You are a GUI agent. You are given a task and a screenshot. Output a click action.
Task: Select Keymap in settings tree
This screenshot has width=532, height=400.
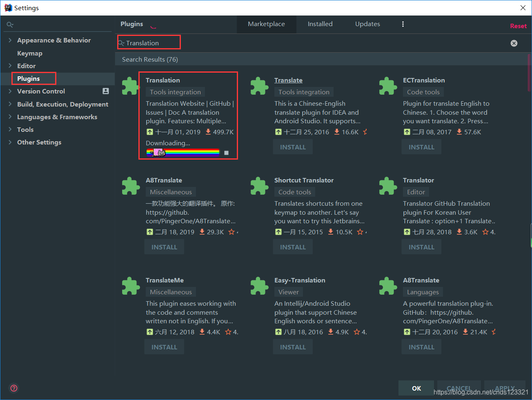(29, 53)
